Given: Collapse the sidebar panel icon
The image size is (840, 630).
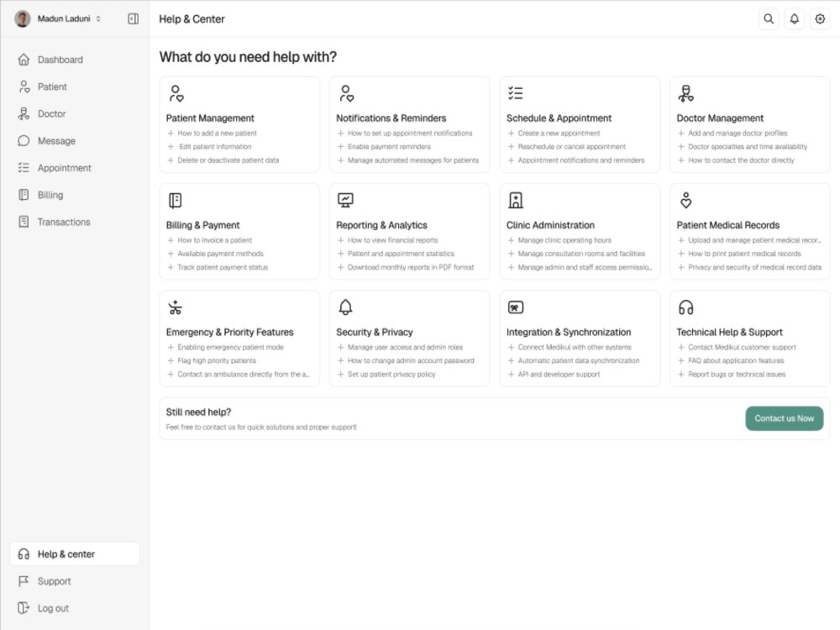Looking at the screenshot, I should 134,18.
